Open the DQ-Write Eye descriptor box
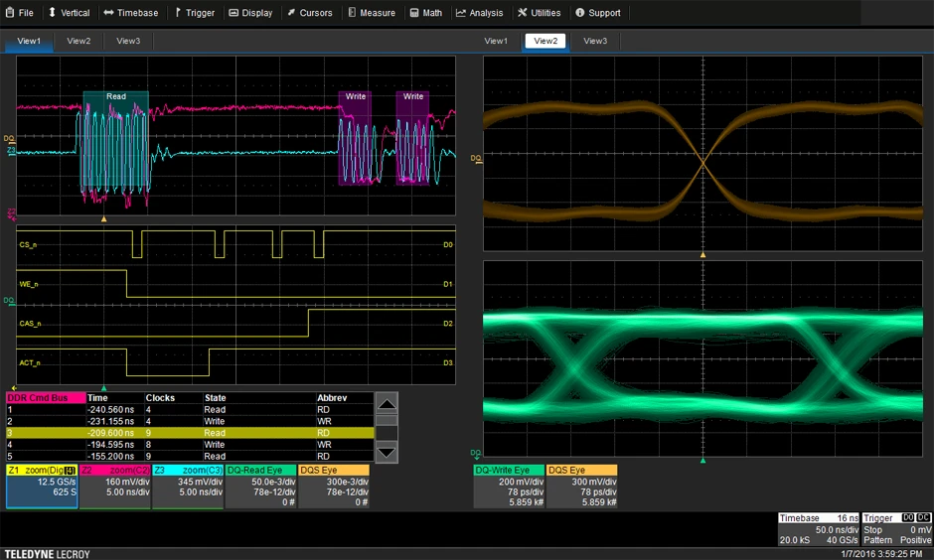Viewport: 934px width, 560px height. tap(508, 486)
